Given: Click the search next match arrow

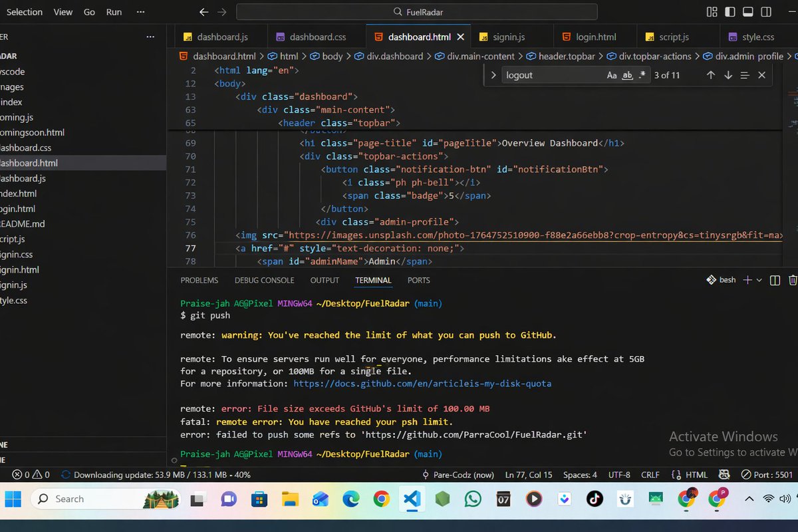Looking at the screenshot, I should pyautogui.click(x=728, y=75).
